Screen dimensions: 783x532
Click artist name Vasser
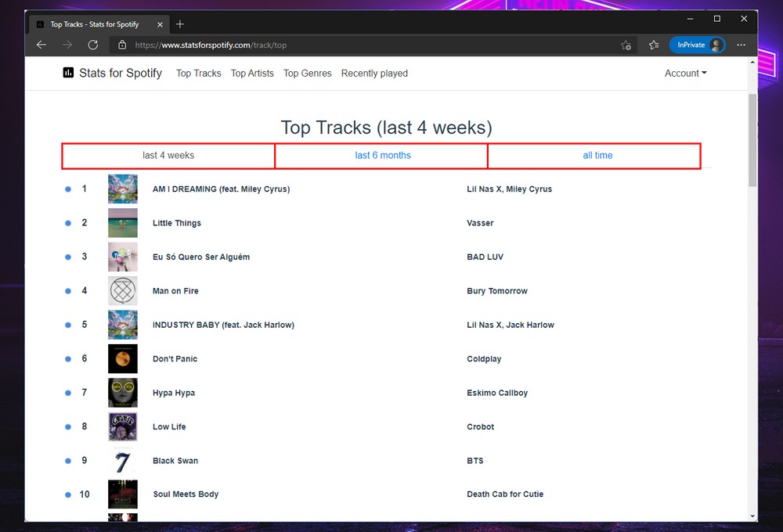tap(480, 223)
